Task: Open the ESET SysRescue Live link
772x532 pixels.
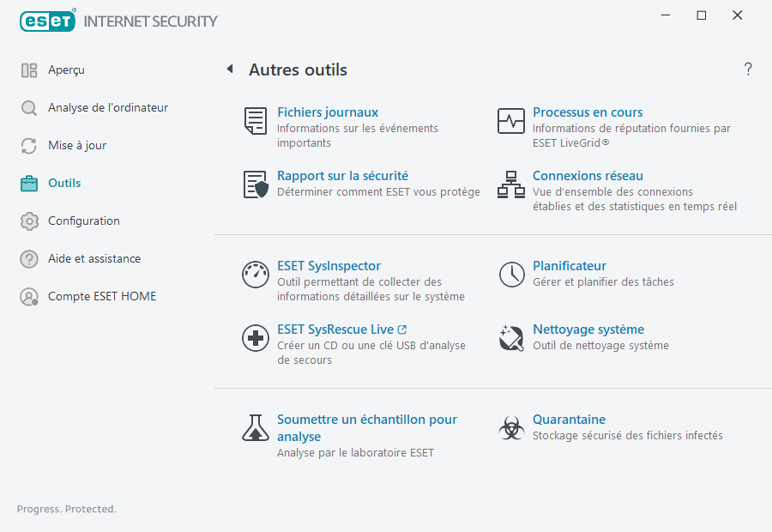Action: coord(335,329)
